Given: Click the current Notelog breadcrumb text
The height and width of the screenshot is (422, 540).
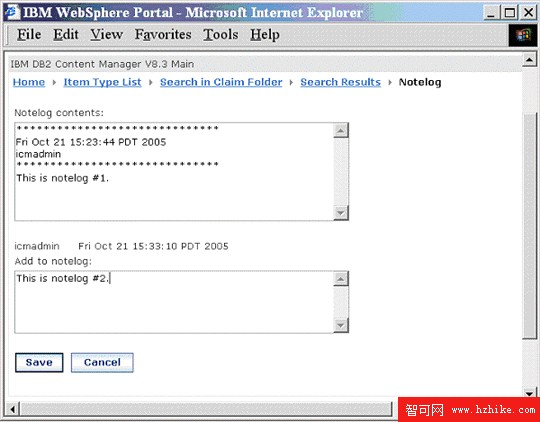Looking at the screenshot, I should coord(420,82).
